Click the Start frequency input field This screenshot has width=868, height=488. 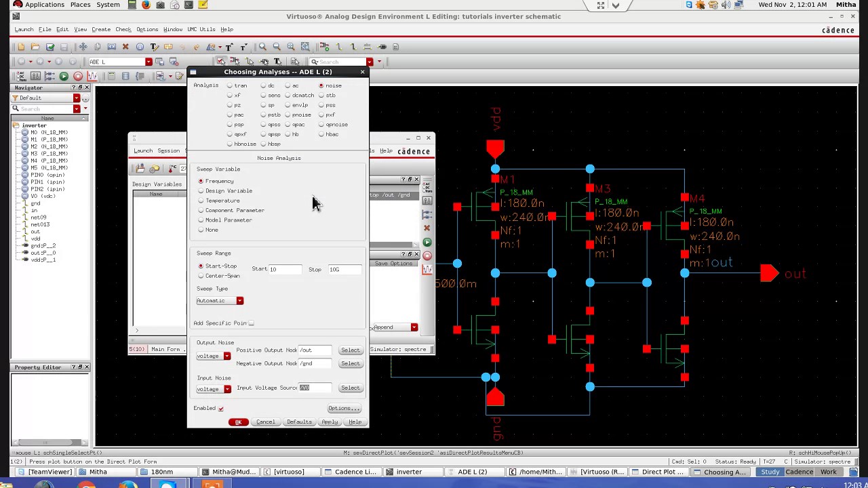click(x=285, y=270)
